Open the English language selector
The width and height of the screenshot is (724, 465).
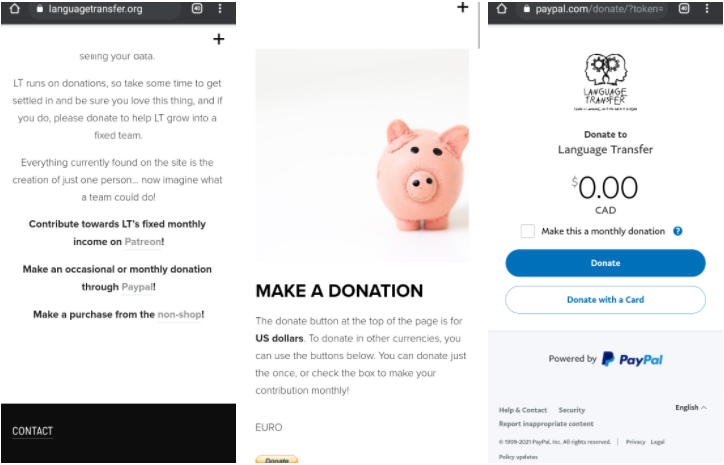[691, 407]
